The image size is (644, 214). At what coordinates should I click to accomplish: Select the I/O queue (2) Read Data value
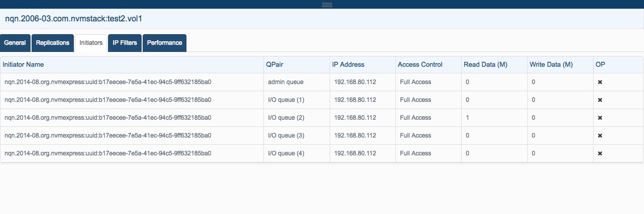[467, 118]
